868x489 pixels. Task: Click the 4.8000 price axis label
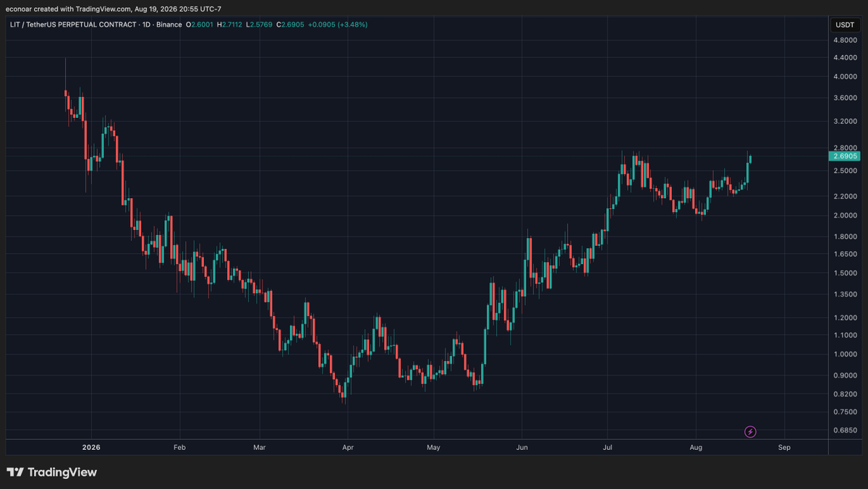[x=845, y=39]
